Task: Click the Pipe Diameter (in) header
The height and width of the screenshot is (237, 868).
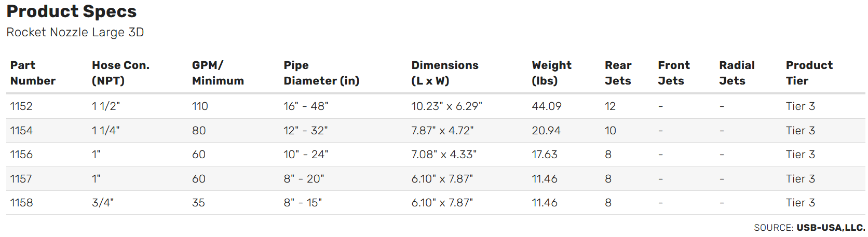Action: tap(321, 73)
